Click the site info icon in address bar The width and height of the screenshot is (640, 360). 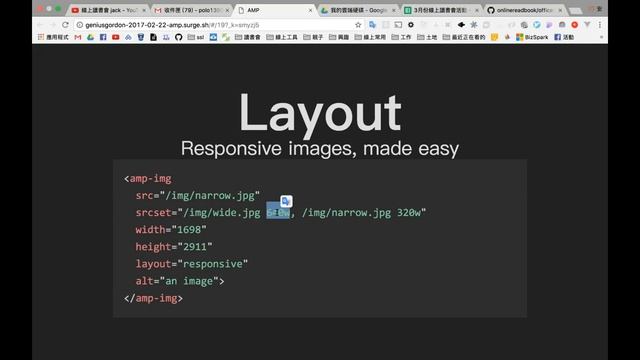click(80, 25)
